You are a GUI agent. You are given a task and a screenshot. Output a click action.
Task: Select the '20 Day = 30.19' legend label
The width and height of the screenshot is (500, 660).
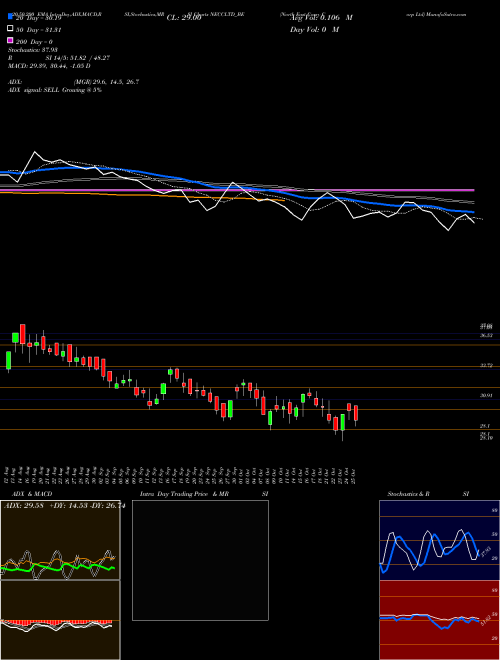point(38,18)
